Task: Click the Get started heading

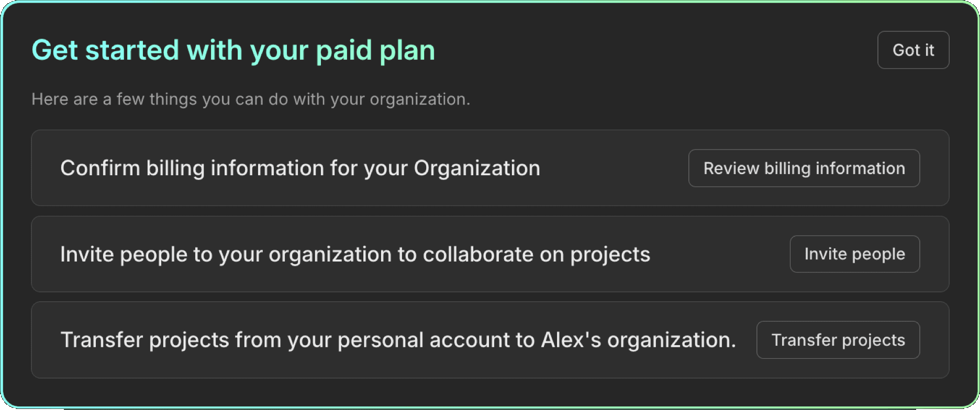Action: pyautogui.click(x=233, y=50)
